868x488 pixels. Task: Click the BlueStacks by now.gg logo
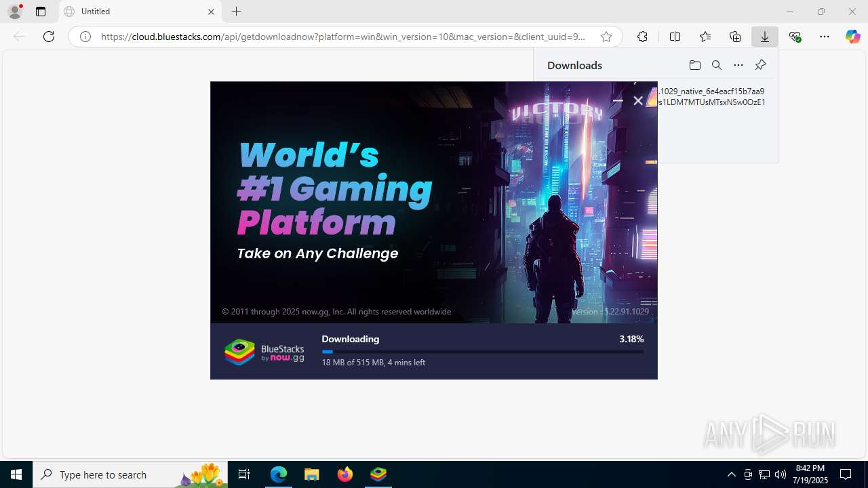click(264, 352)
